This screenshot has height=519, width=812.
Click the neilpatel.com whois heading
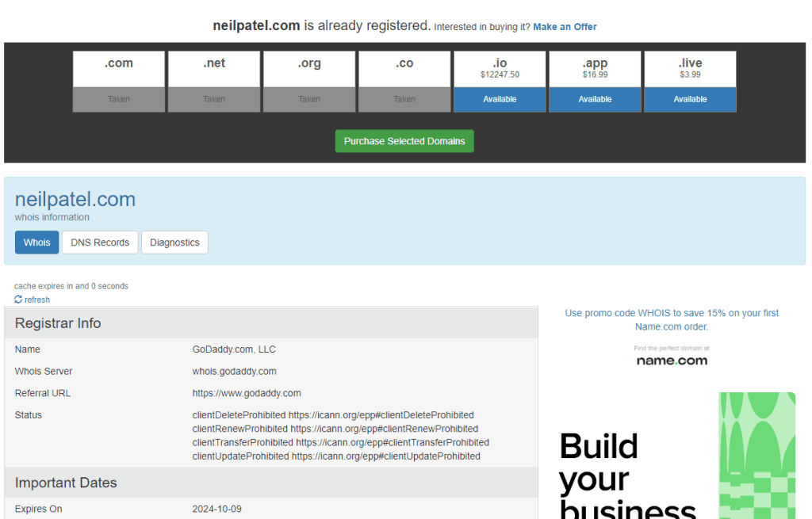[x=75, y=199]
